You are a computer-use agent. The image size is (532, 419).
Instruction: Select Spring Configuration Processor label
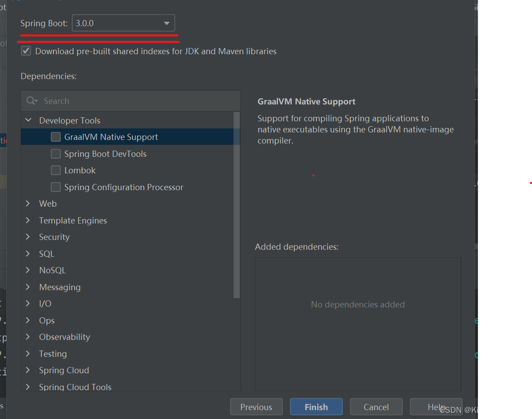click(123, 187)
